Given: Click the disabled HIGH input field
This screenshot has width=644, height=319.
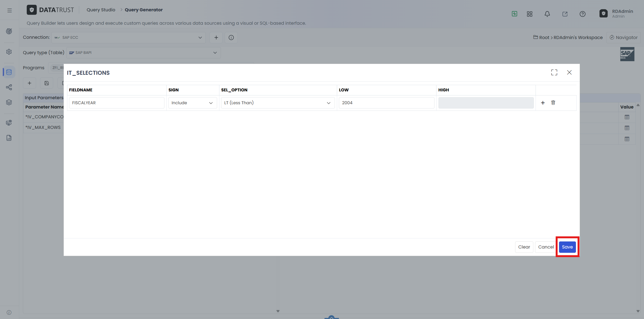Looking at the screenshot, I should 486,103.
